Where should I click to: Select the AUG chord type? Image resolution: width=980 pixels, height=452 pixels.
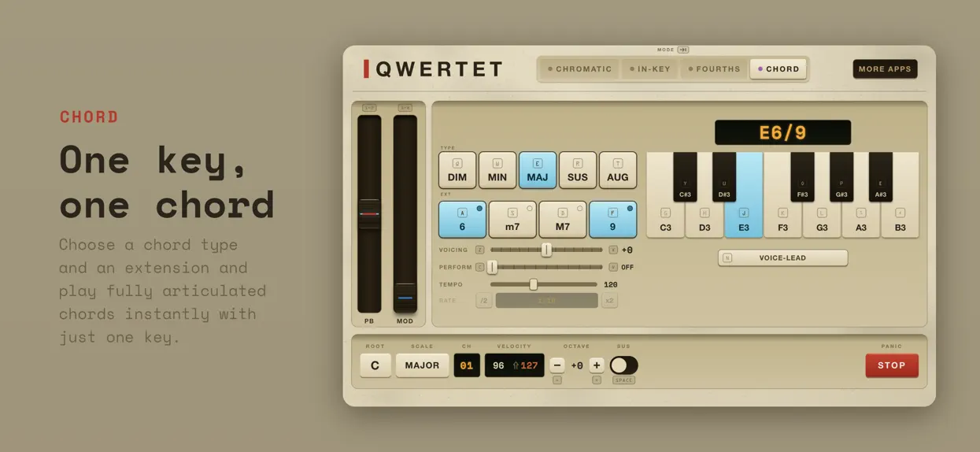point(618,170)
